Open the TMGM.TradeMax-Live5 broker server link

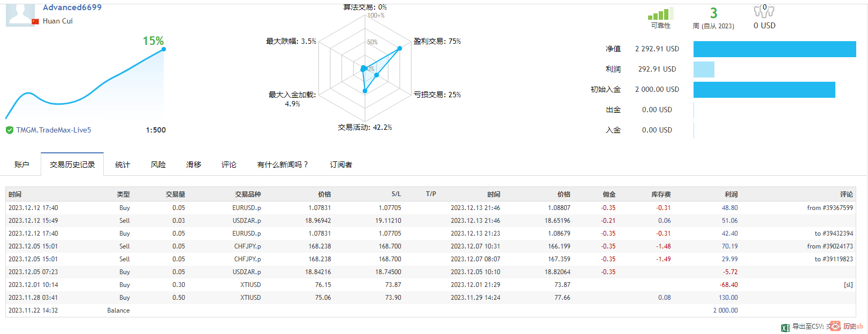click(x=54, y=130)
